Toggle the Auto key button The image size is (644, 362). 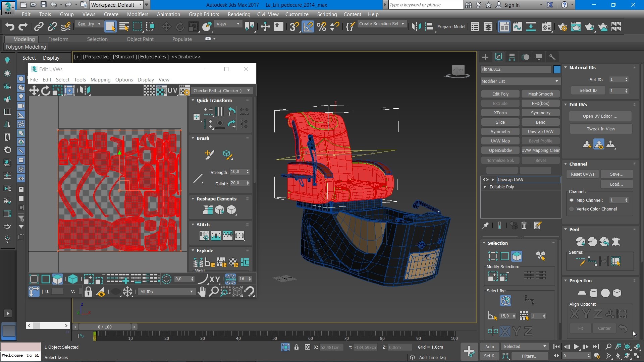point(489,347)
